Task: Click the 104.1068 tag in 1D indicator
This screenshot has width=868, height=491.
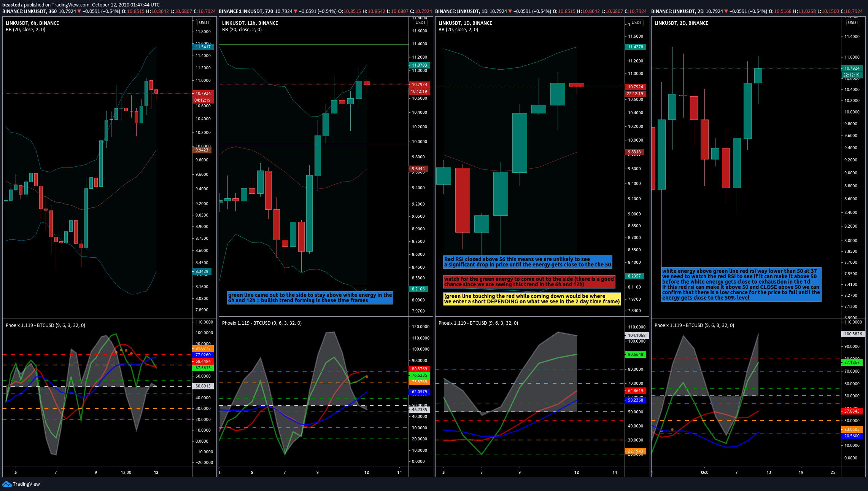Action: 637,335
